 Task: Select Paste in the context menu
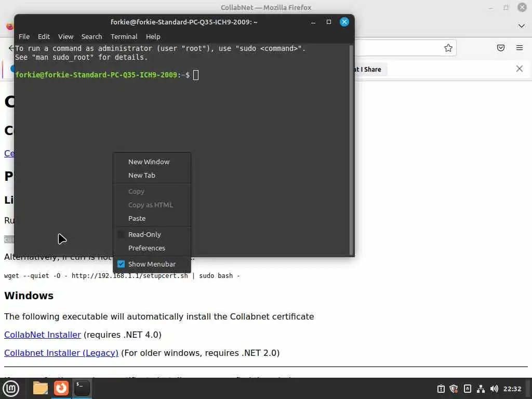coord(152,219)
